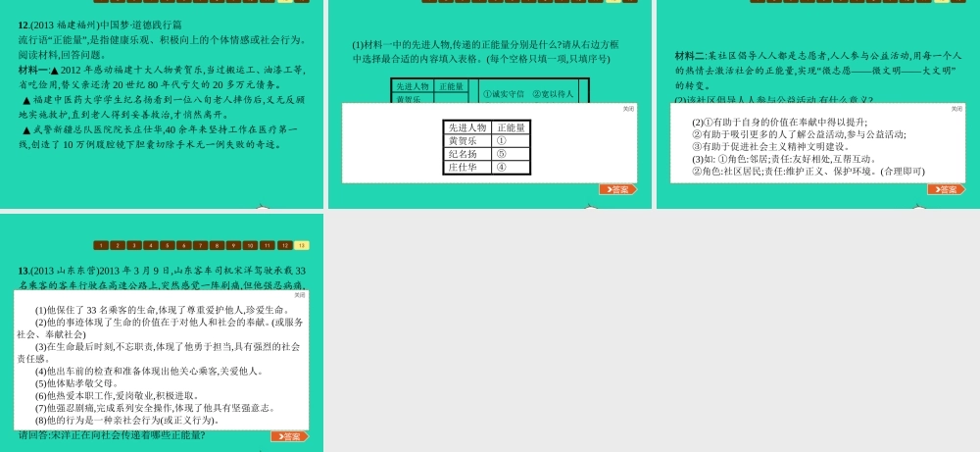980x452 pixels.
Task: Click 答案 button on the 材料二 slide
Action: pyautogui.click(x=947, y=189)
